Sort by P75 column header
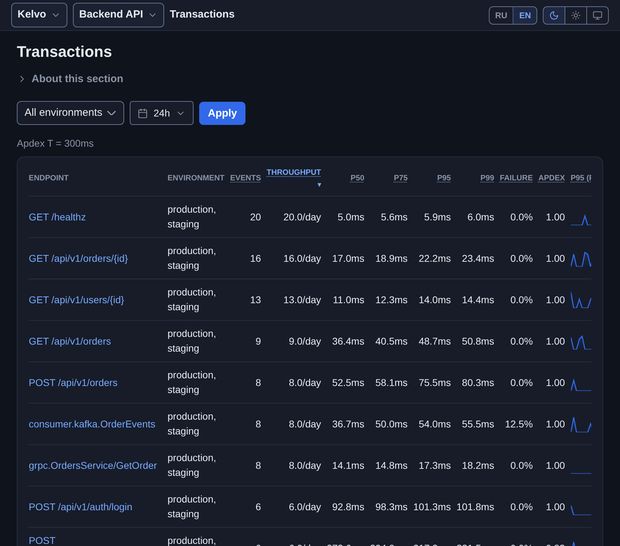The image size is (620, 546). (400, 178)
